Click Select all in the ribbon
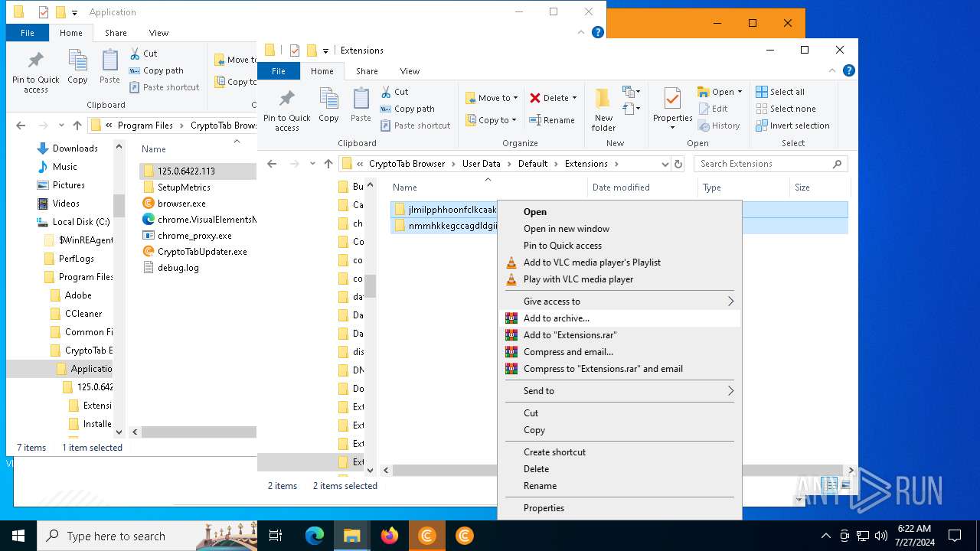980x551 pixels. (780, 92)
